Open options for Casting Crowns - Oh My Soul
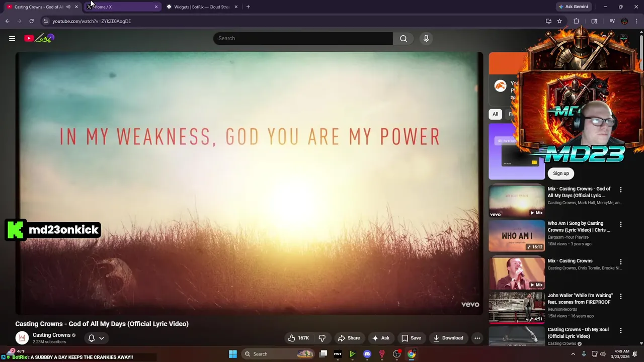644x362 pixels. (x=620, y=330)
